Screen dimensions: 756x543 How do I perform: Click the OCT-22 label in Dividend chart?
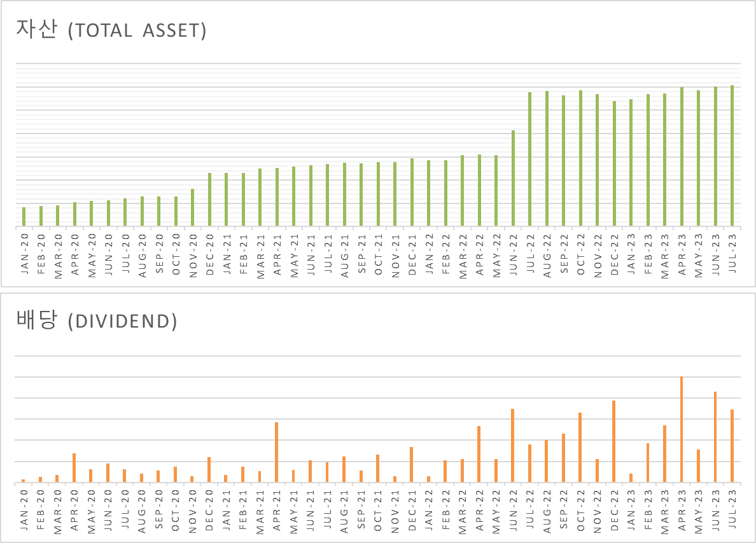(x=580, y=511)
